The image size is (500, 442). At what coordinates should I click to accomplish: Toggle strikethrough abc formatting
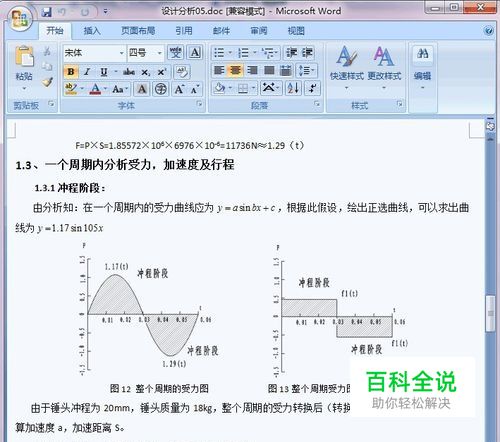click(x=129, y=72)
